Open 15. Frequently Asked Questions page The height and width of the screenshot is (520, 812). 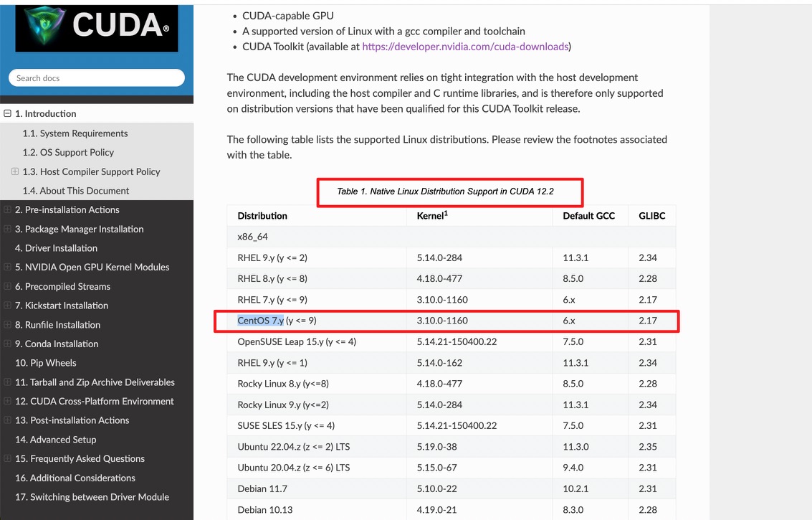[x=80, y=458]
